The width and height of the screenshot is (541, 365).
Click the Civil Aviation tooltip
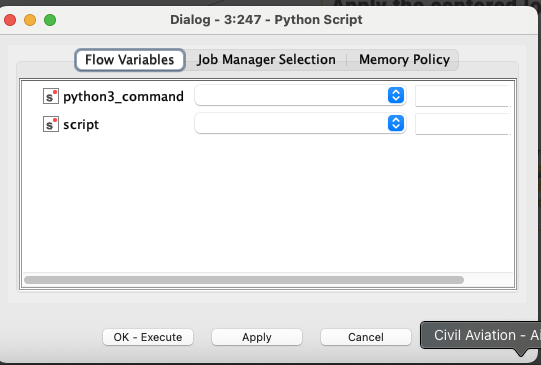pyautogui.click(x=481, y=335)
